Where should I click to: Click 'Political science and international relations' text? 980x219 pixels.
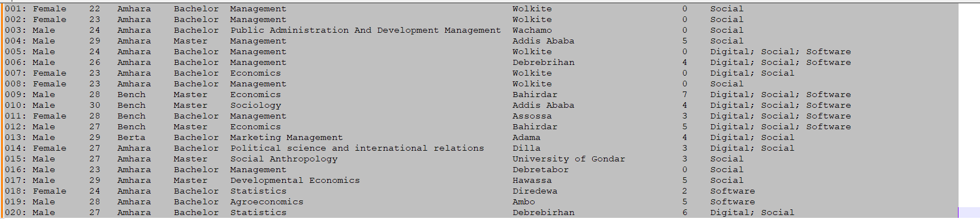pos(357,148)
